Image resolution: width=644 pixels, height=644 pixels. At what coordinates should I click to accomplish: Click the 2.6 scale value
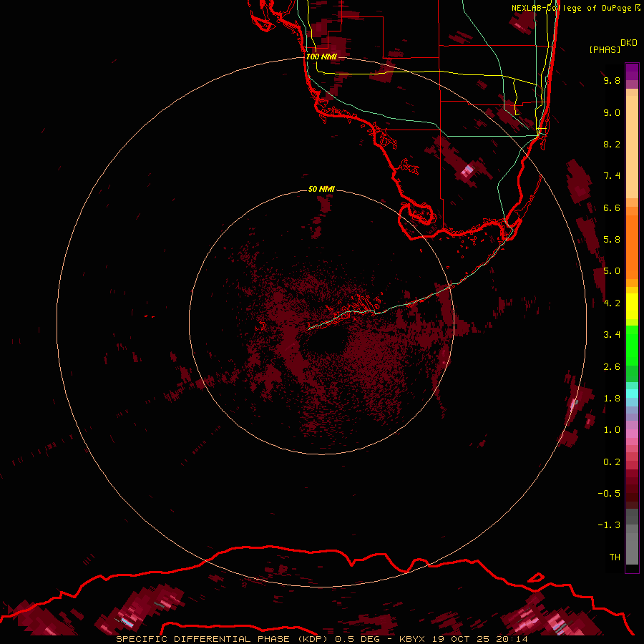612,367
